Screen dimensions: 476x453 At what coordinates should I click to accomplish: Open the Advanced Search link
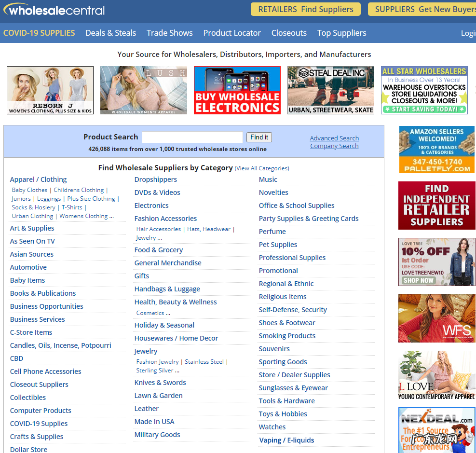334,138
